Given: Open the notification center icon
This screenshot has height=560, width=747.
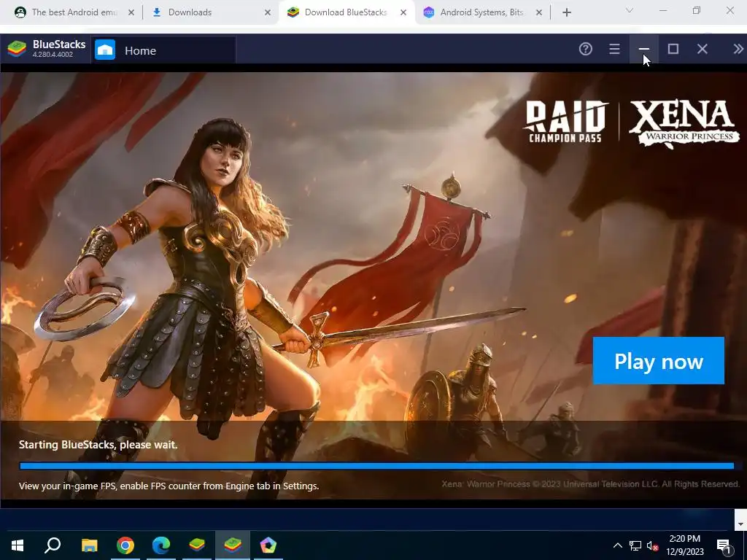Looking at the screenshot, I should click(724, 545).
